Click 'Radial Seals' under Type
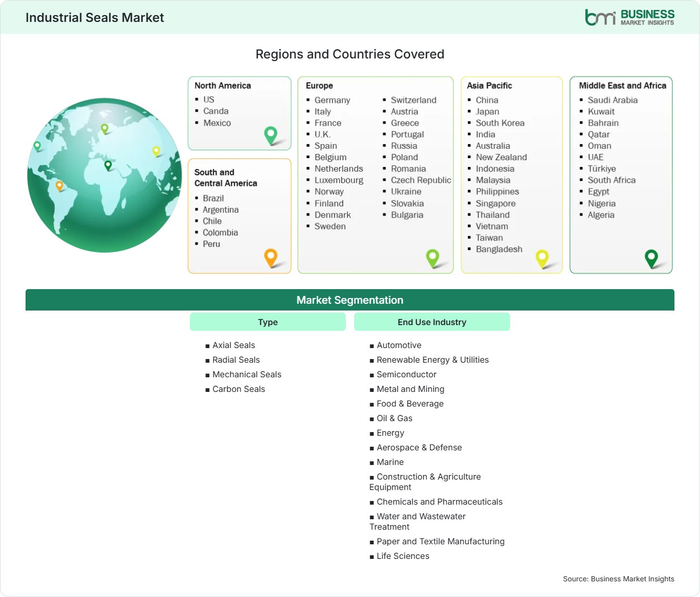The image size is (700, 597). (x=236, y=360)
